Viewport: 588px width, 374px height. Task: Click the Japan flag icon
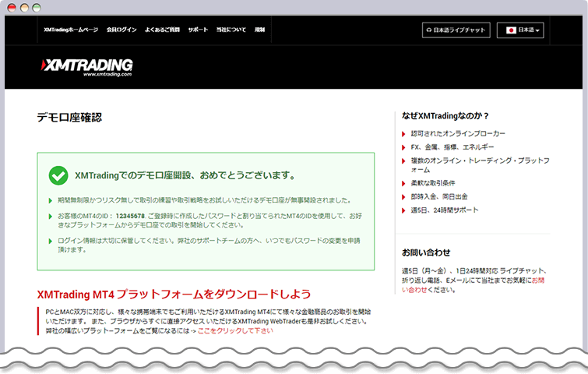click(511, 30)
